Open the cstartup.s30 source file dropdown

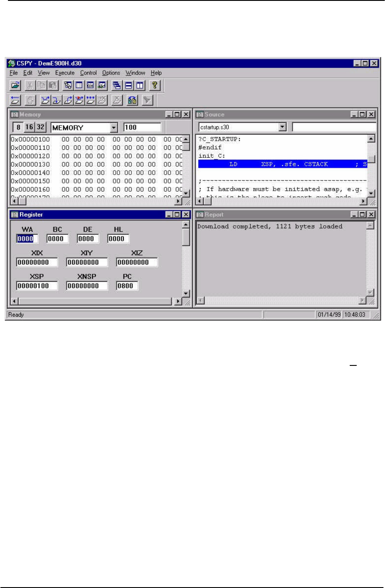(282, 127)
